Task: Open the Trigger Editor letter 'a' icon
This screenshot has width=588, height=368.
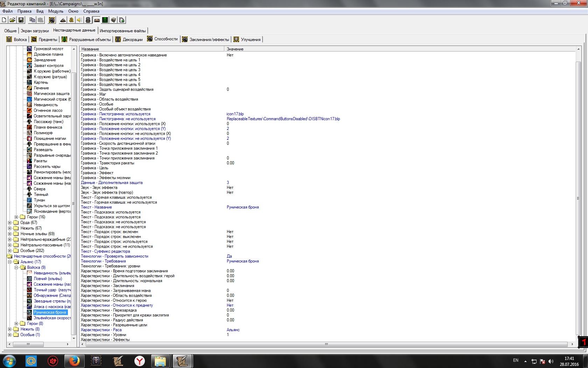Action: 71,20
